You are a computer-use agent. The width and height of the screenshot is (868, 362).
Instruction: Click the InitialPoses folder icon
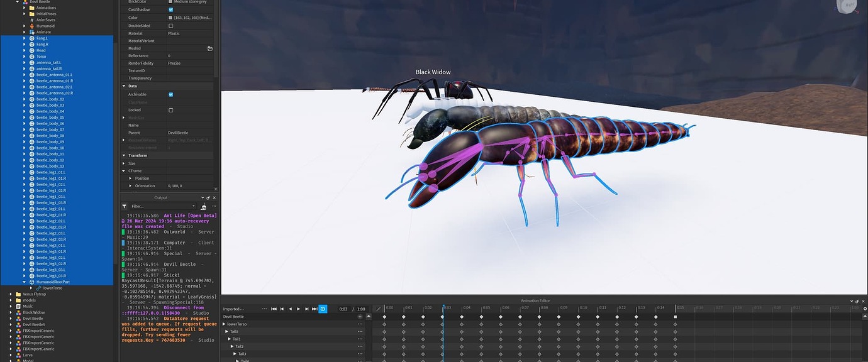pyautogui.click(x=32, y=13)
